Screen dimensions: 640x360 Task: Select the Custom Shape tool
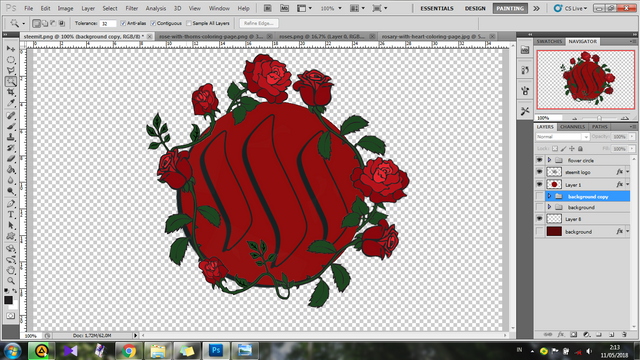(x=11, y=236)
